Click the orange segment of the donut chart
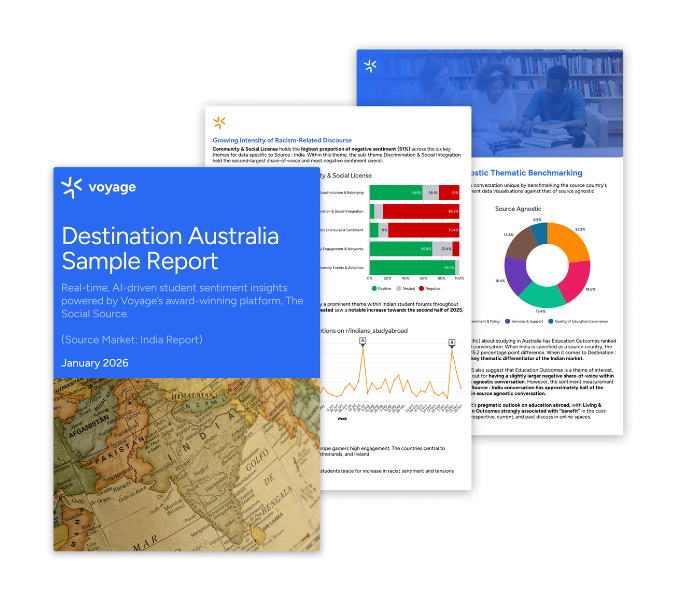 pos(571,240)
